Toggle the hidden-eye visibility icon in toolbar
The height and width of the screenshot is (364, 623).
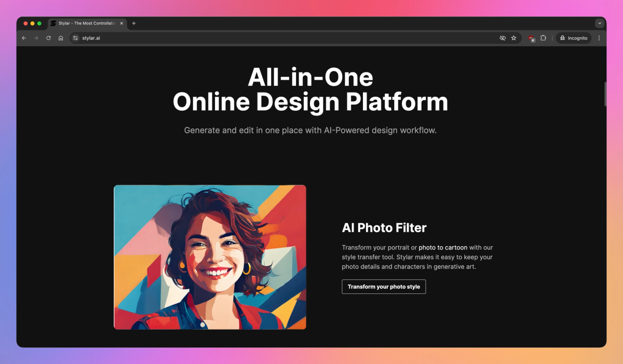(502, 37)
